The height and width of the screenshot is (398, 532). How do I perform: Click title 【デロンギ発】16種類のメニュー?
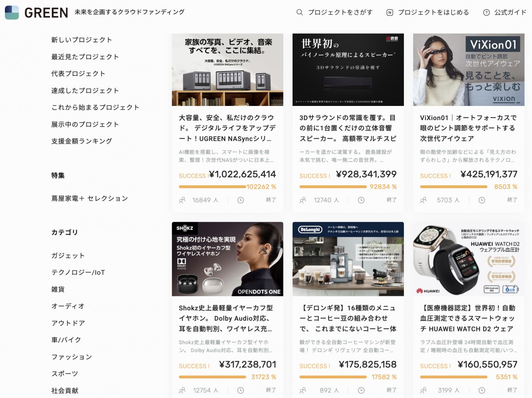[348, 318]
